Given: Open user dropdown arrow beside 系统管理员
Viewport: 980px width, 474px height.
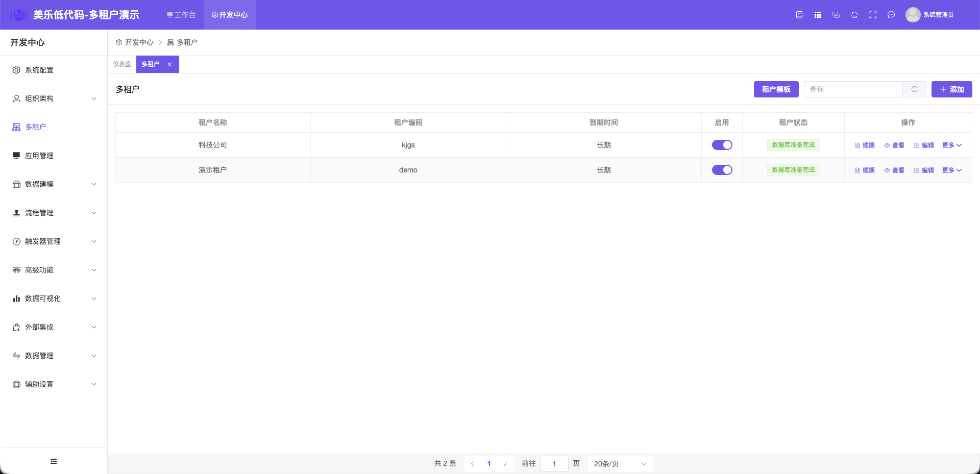Looking at the screenshot, I should coord(961,15).
